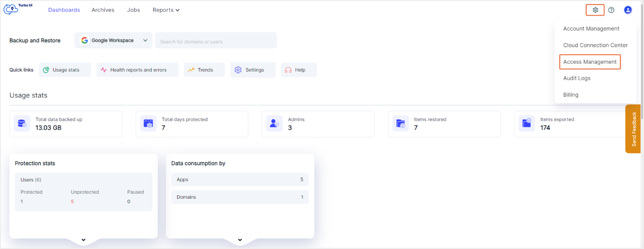Click the Search for domains or users field
Screen dimensions: 644x249
click(x=216, y=41)
